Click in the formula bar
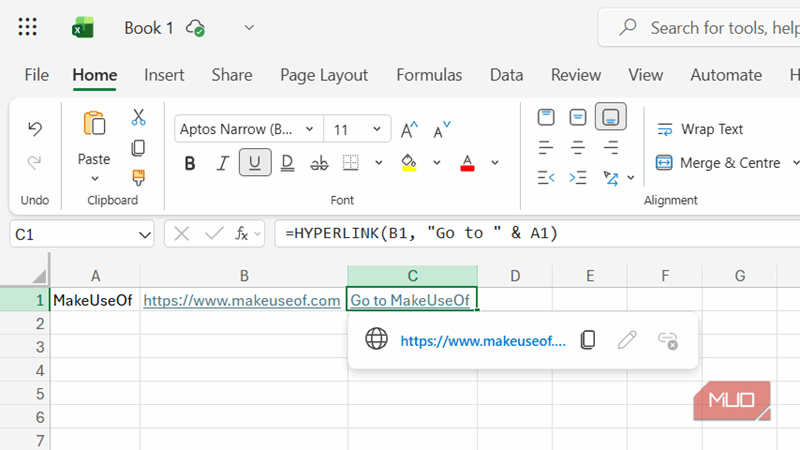The height and width of the screenshot is (450, 800). click(x=537, y=234)
